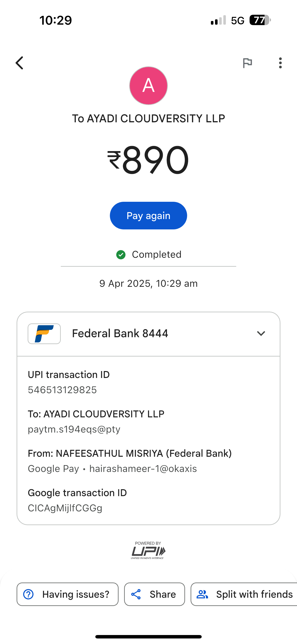Tap the flag report icon

(247, 63)
